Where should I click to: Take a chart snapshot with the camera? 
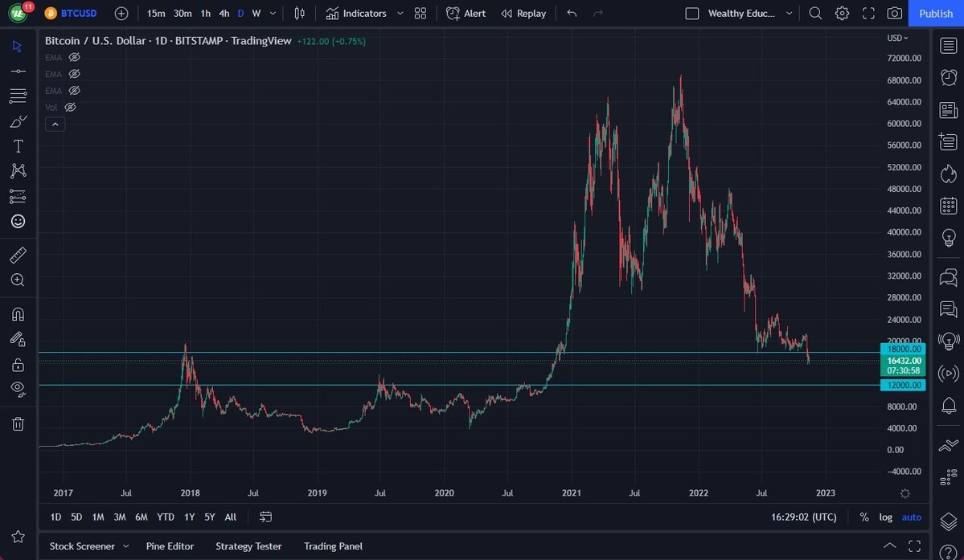pyautogui.click(x=895, y=13)
